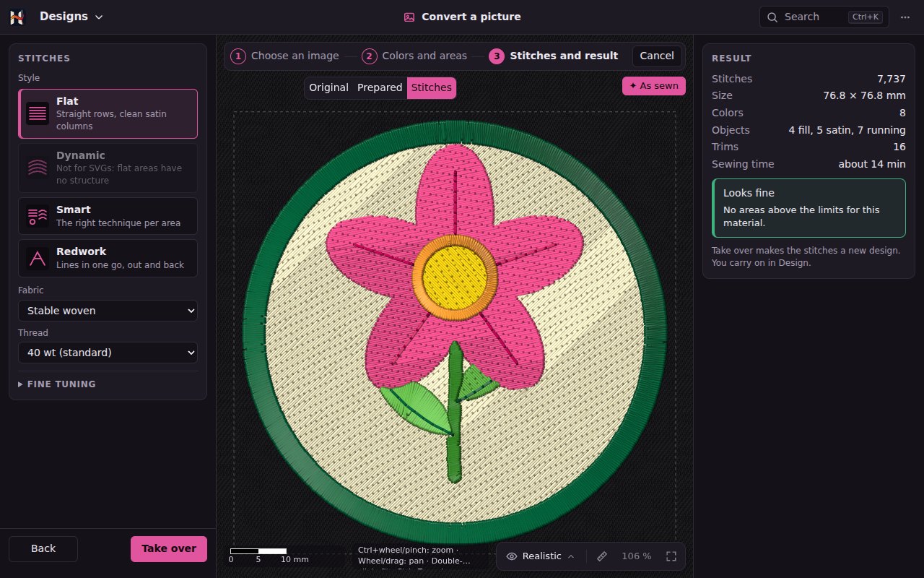Open the Thread dropdown showing 40 wt
The image size is (924, 578).
108,353
